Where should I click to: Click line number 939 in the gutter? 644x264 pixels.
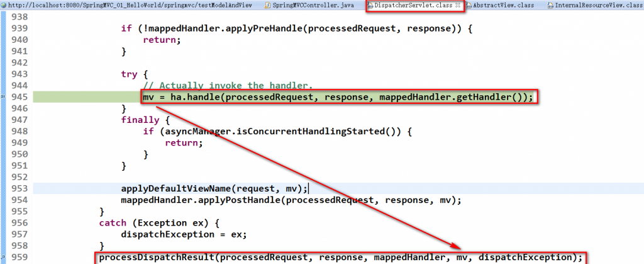click(19, 28)
